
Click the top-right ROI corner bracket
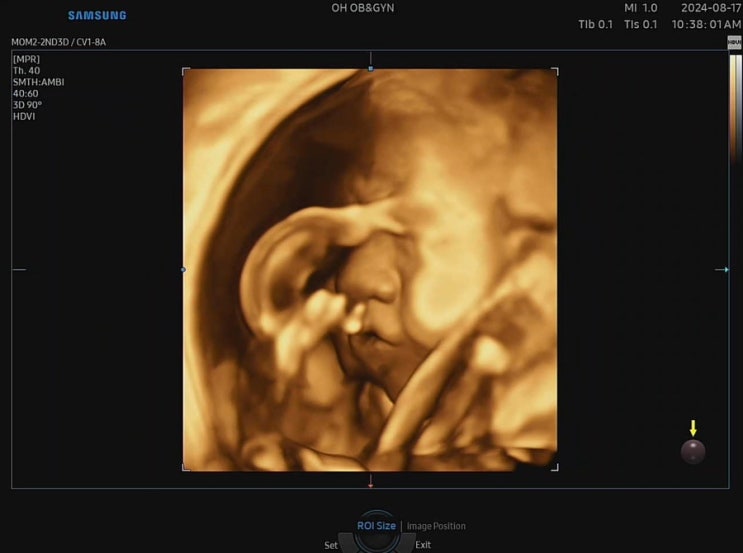[x=554, y=71]
